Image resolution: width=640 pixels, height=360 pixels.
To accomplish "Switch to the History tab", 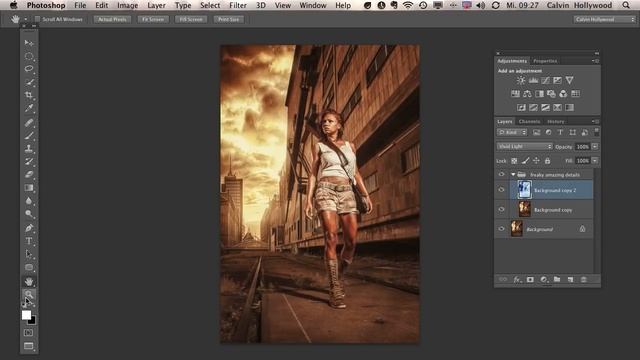I will pyautogui.click(x=556, y=121).
